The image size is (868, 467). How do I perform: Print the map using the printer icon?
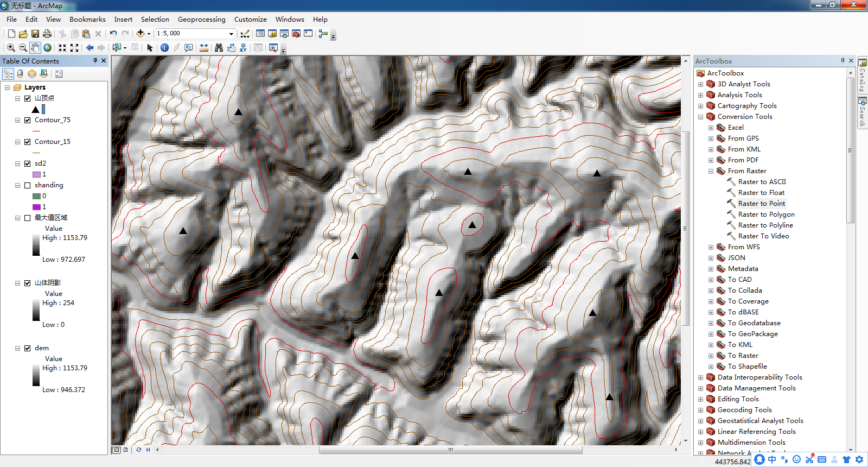[x=47, y=34]
